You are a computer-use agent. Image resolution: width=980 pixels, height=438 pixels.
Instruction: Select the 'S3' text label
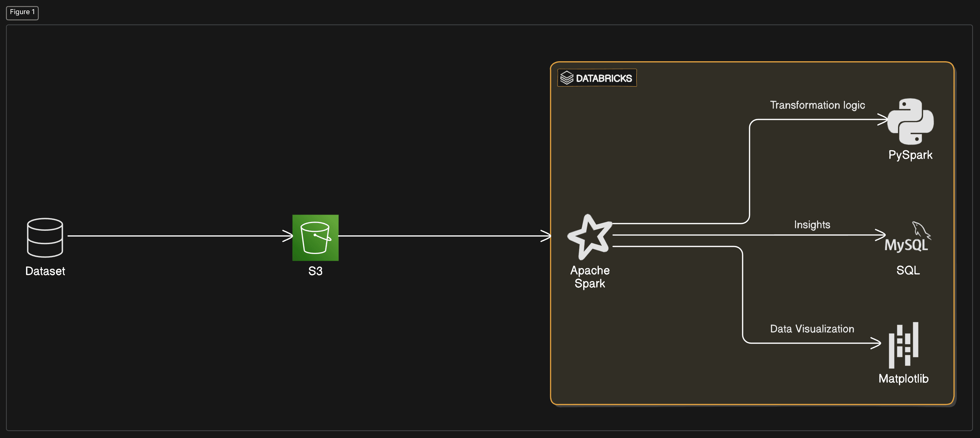click(316, 271)
